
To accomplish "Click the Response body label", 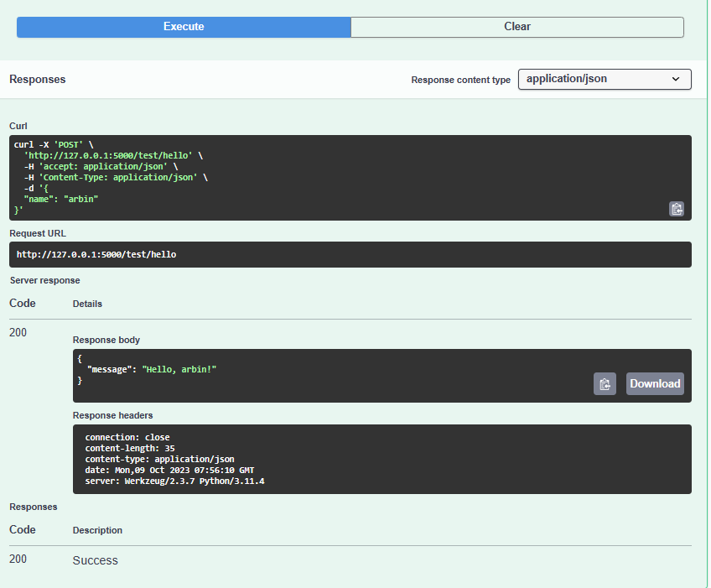I will [106, 340].
